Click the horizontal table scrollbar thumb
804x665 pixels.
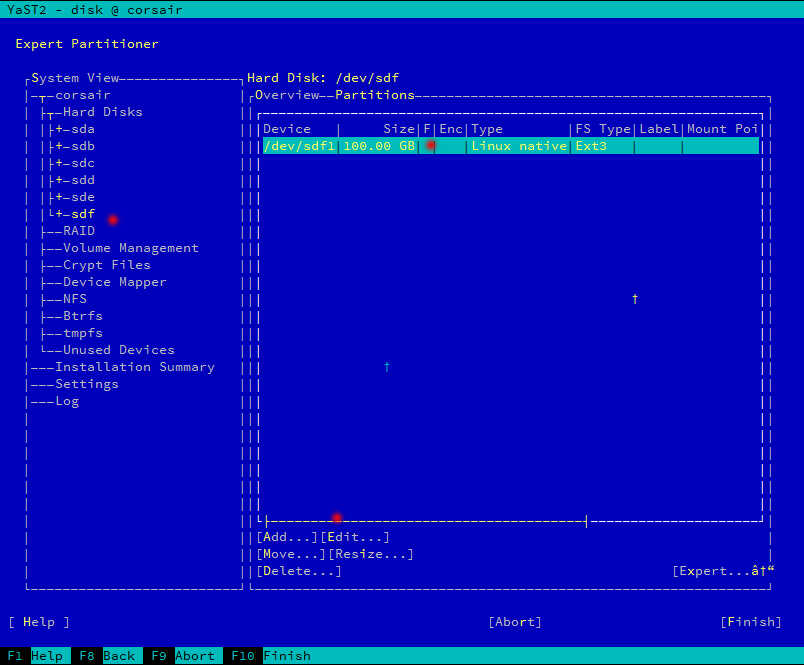pos(426,521)
